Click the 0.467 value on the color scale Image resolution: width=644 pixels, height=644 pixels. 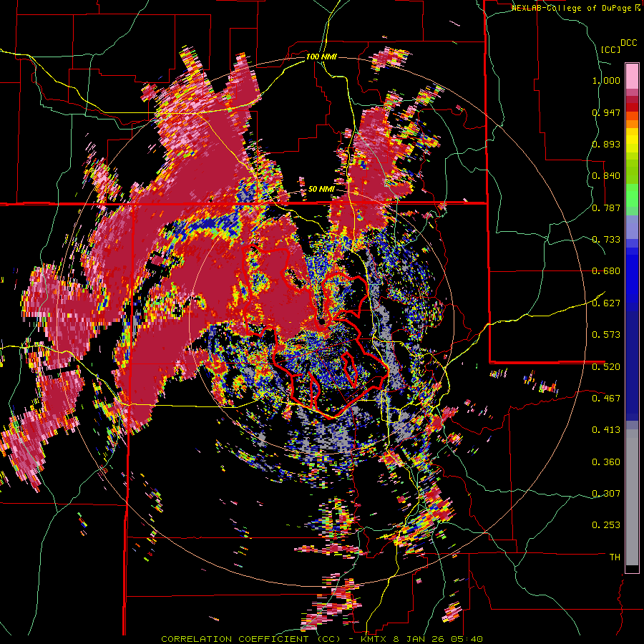pos(606,399)
